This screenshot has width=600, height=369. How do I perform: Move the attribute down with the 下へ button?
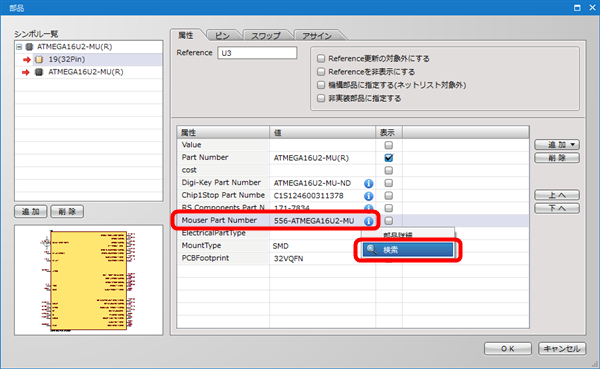(x=557, y=208)
